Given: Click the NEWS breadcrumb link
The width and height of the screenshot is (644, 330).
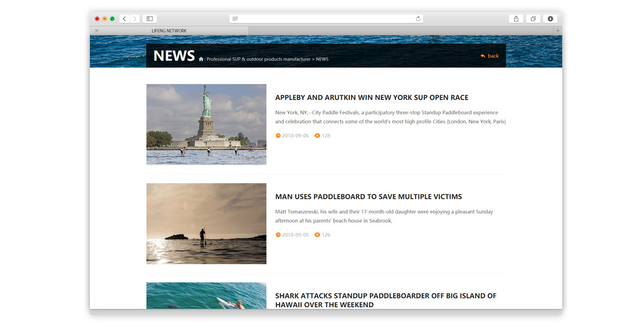Looking at the screenshot, I should [322, 59].
